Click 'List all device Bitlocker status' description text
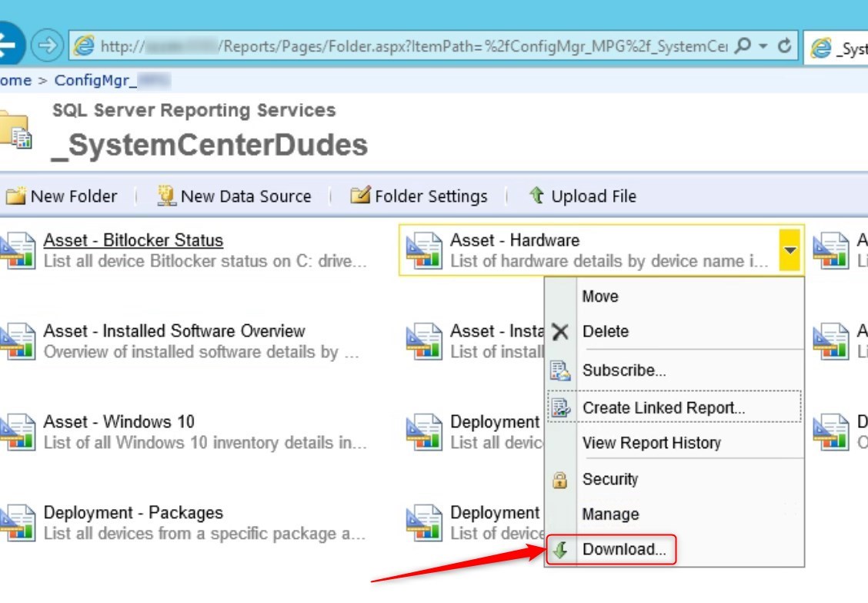This screenshot has height=603, width=868. [205, 261]
